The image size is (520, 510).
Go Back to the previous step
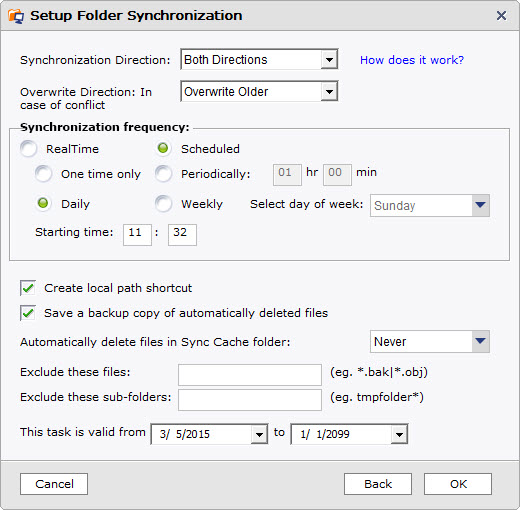click(378, 484)
